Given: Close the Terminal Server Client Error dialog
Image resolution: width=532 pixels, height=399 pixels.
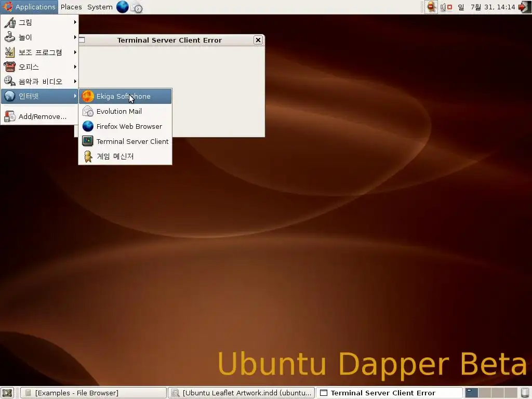Looking at the screenshot, I should 258,40.
